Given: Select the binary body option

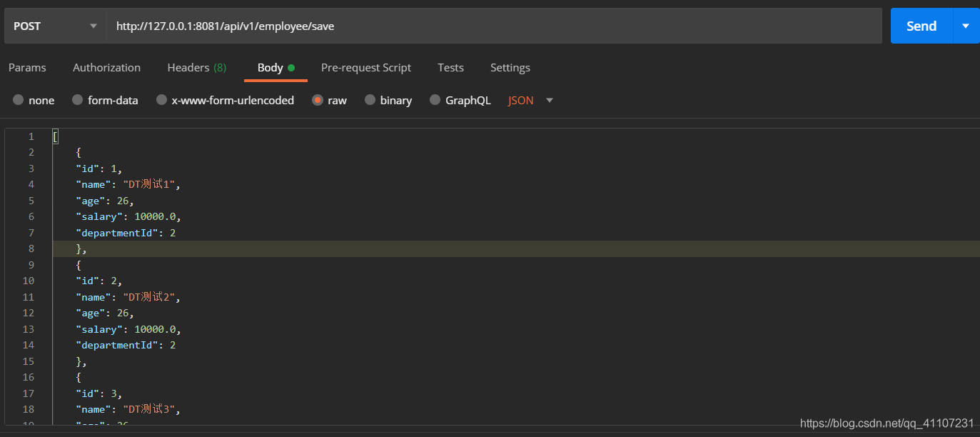Looking at the screenshot, I should [370, 101].
